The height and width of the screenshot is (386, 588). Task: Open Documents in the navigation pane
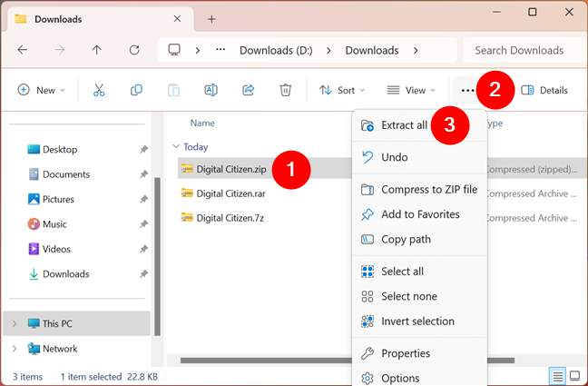(x=65, y=174)
